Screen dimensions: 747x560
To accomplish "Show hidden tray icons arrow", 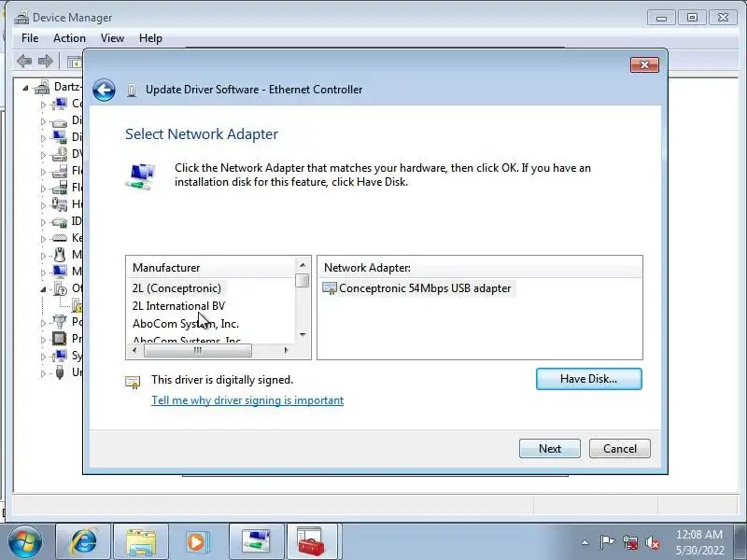I will [x=585, y=542].
